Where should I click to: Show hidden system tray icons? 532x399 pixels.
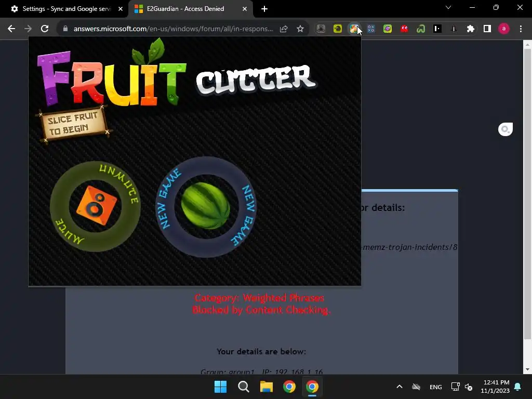click(x=400, y=387)
